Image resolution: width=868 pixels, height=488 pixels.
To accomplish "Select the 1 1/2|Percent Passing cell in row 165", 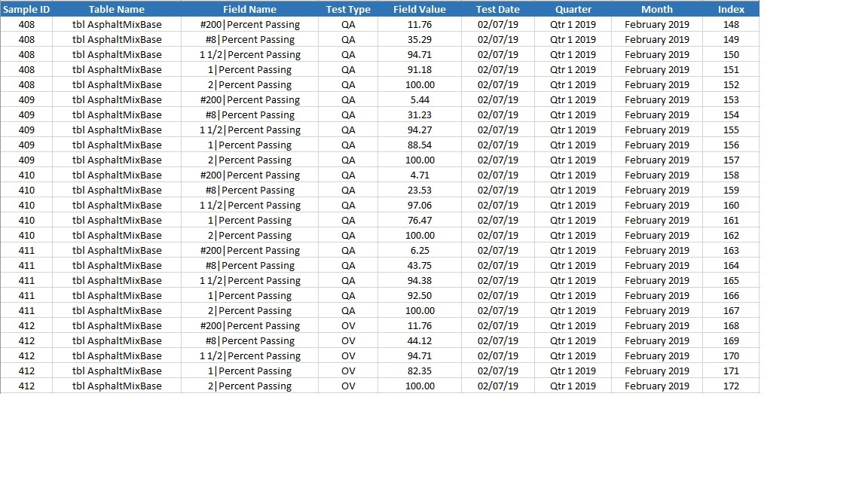I will coord(249,280).
